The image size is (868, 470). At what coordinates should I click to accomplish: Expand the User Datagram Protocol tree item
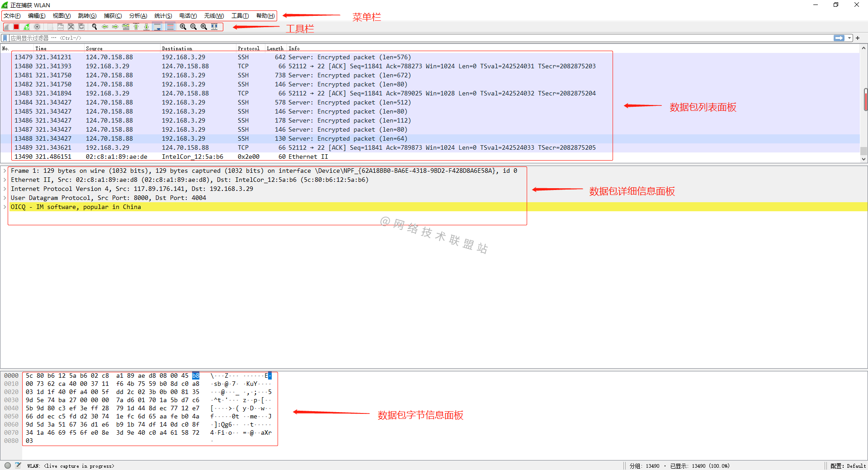pyautogui.click(x=5, y=198)
